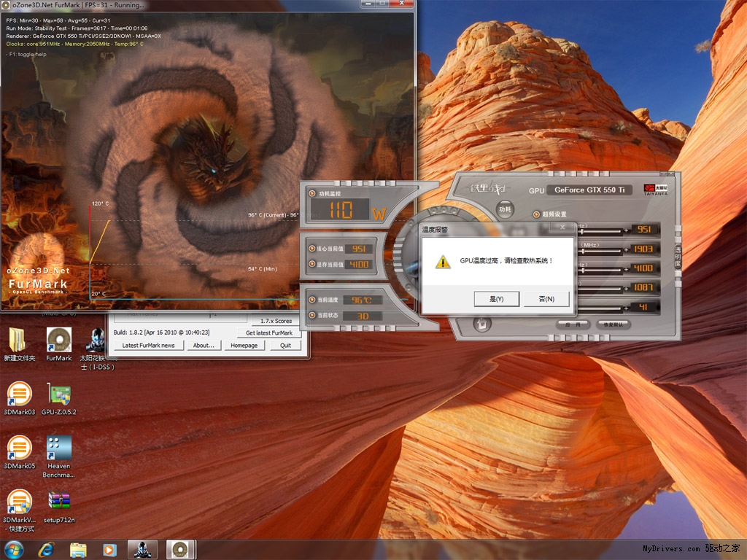Click the slider track in the 951 row
The width and height of the screenshot is (747, 560).
[602, 231]
